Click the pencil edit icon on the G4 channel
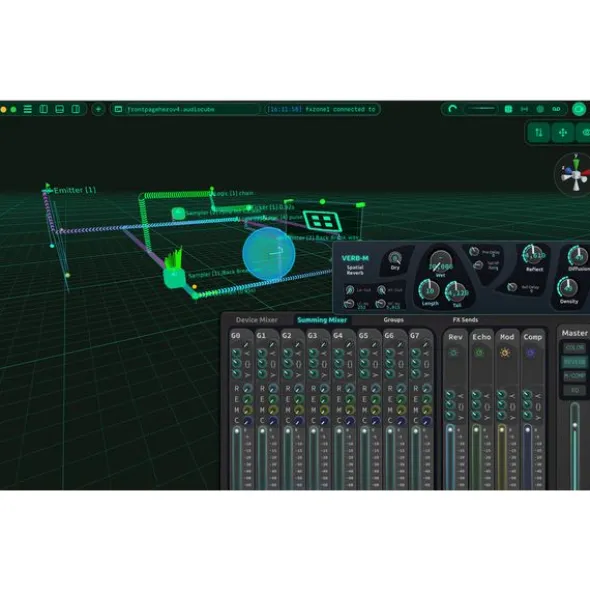This screenshot has width=590, height=591. [349, 344]
